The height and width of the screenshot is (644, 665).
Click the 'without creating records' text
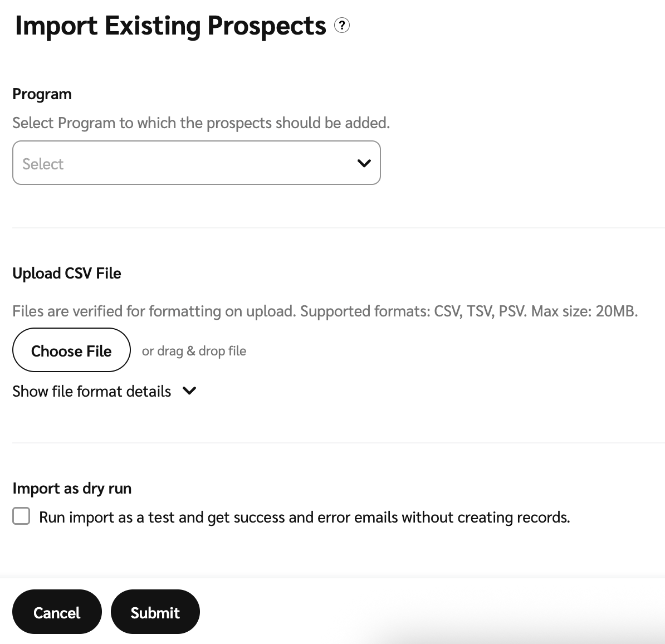click(486, 518)
